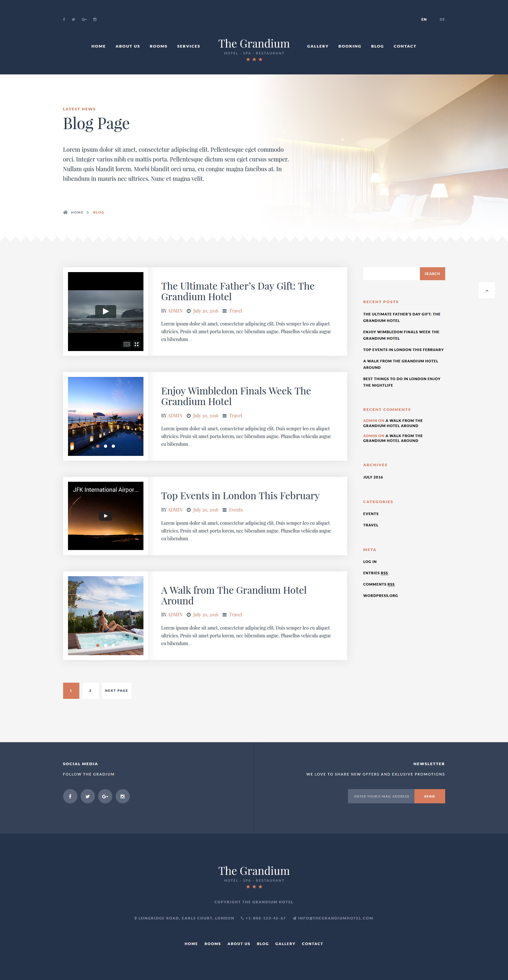This screenshot has width=508, height=980.
Task: Select the first slider dot on Wimbledon image
Action: pos(98,446)
